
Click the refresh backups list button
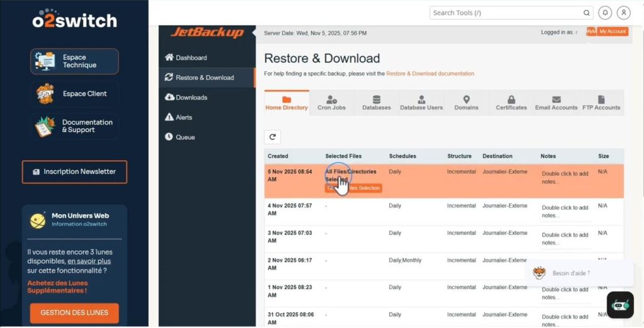(x=273, y=137)
